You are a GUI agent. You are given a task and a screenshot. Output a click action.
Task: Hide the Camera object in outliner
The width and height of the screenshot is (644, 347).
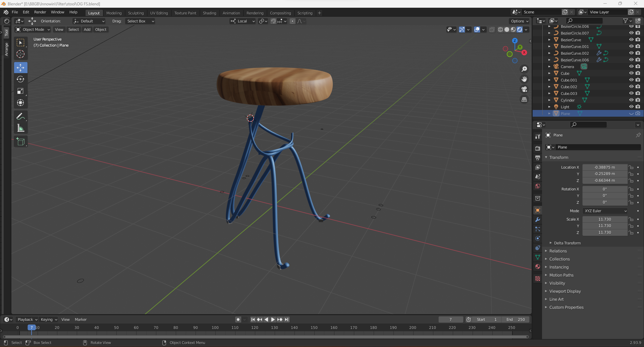[631, 66]
